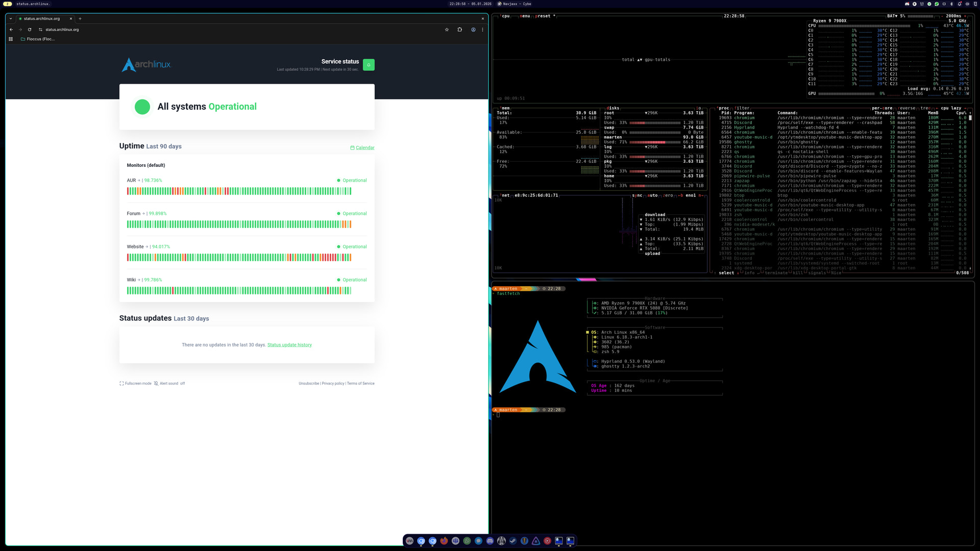980x551 pixels.
Task: Launch Firefox from the dock
Action: tap(444, 541)
